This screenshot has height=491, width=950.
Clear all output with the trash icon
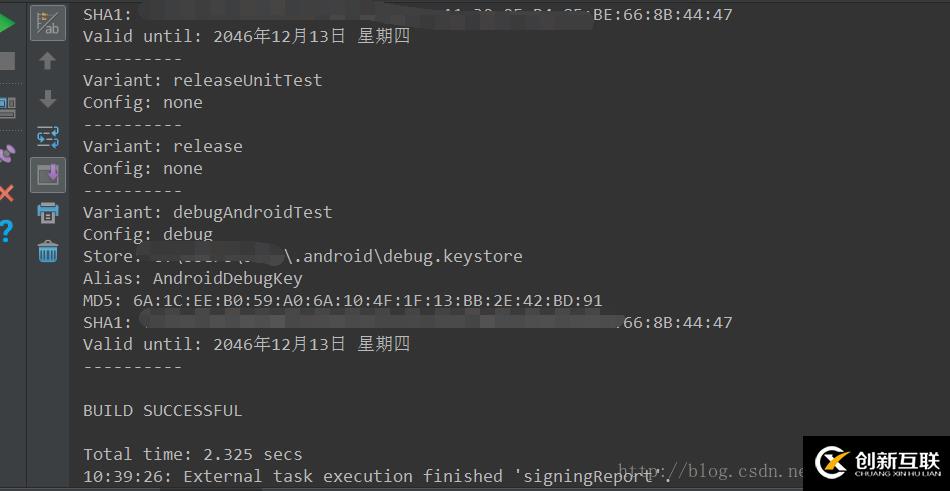click(48, 251)
